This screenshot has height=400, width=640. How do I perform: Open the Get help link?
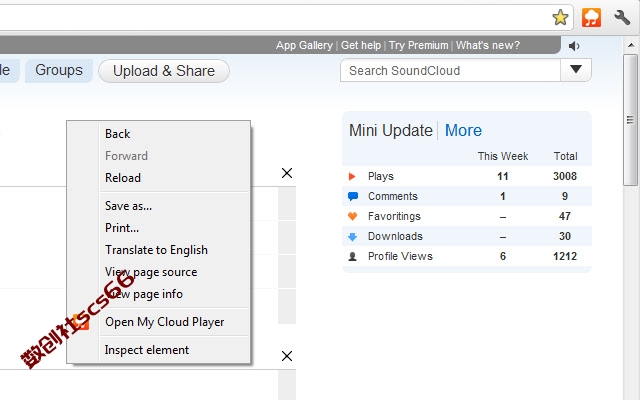(361, 45)
